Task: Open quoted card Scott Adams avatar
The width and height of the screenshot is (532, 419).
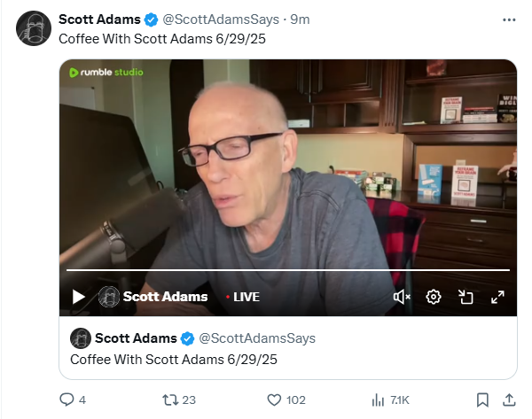Action: [81, 338]
